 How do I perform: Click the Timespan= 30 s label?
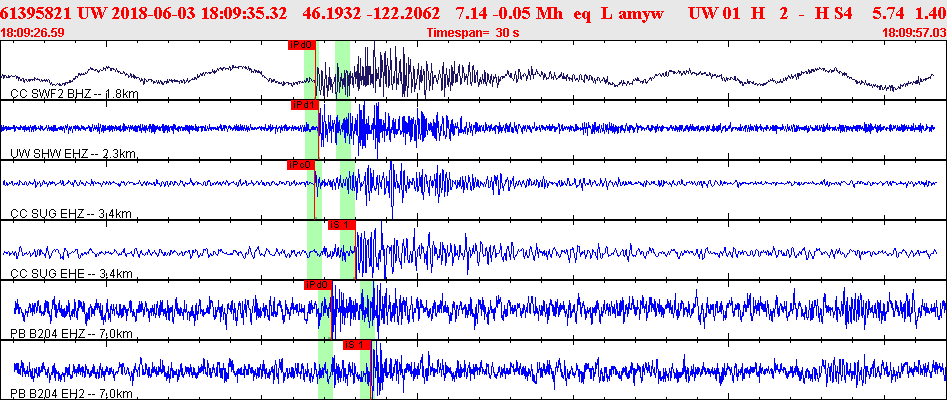473,33
